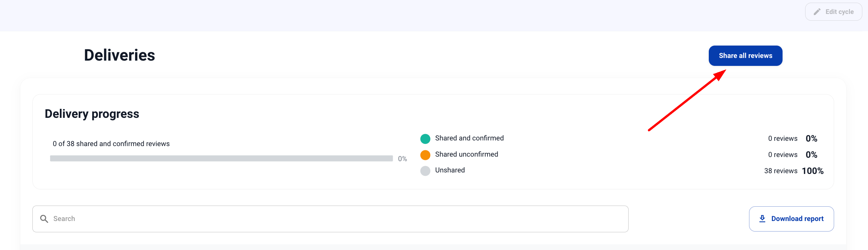This screenshot has height=250, width=868.
Task: Click the download arrow icon
Action: 762,219
